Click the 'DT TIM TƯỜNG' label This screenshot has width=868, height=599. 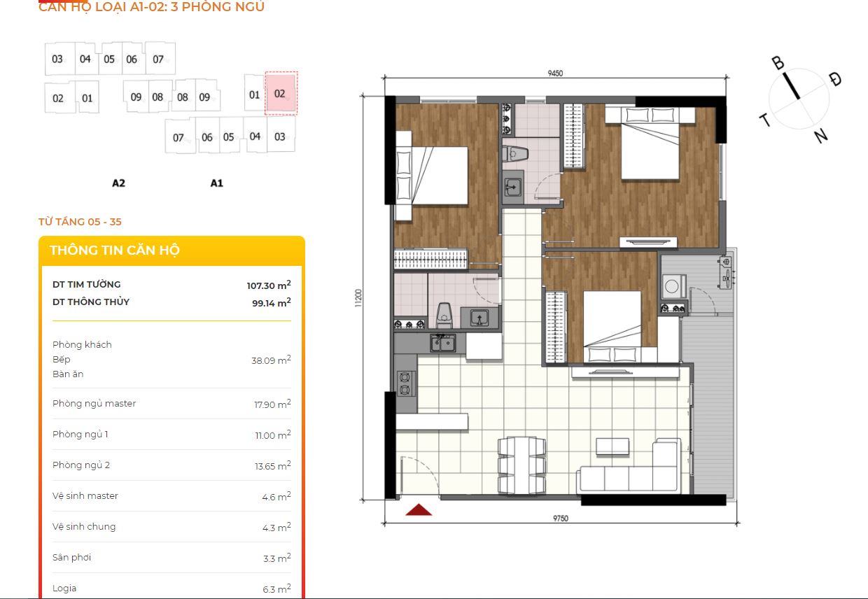tap(87, 284)
